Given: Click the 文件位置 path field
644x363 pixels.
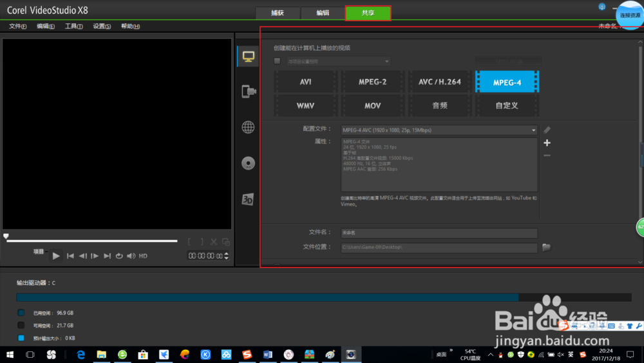Looking at the screenshot, I should tap(439, 247).
